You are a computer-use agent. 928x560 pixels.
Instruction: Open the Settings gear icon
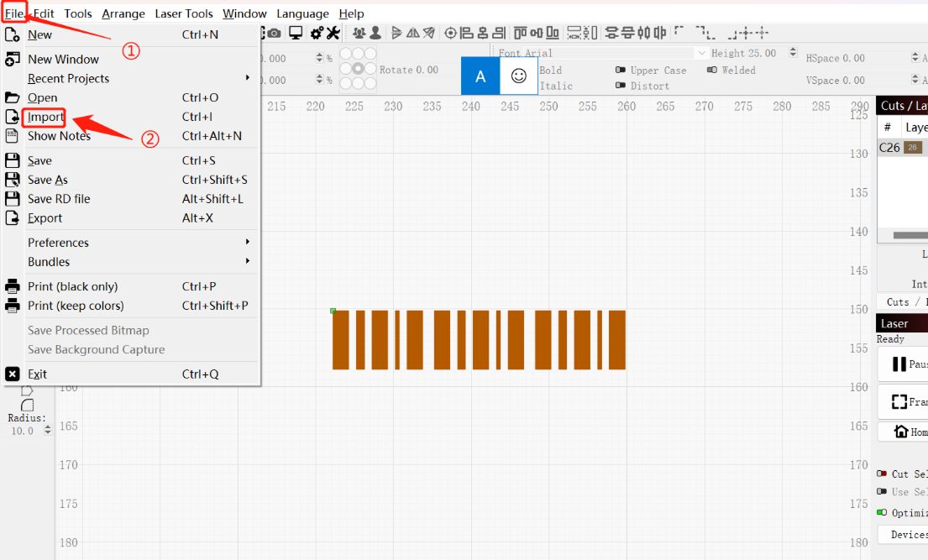317,32
